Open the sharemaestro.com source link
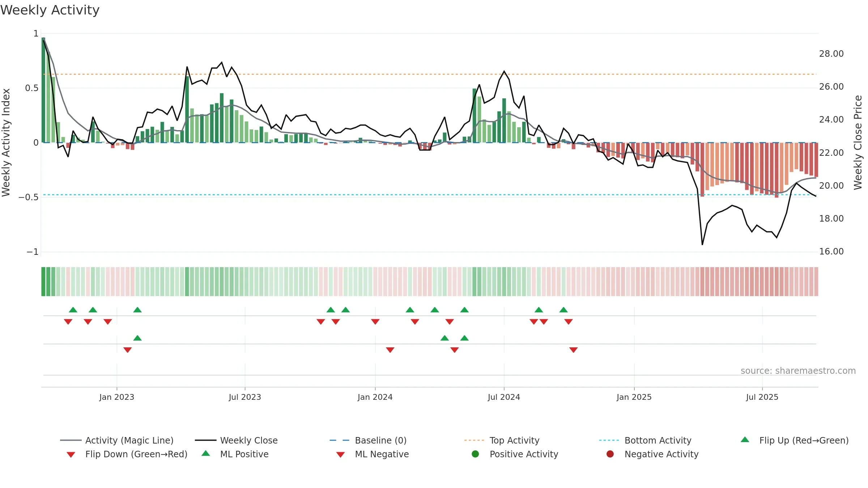 pos(798,371)
